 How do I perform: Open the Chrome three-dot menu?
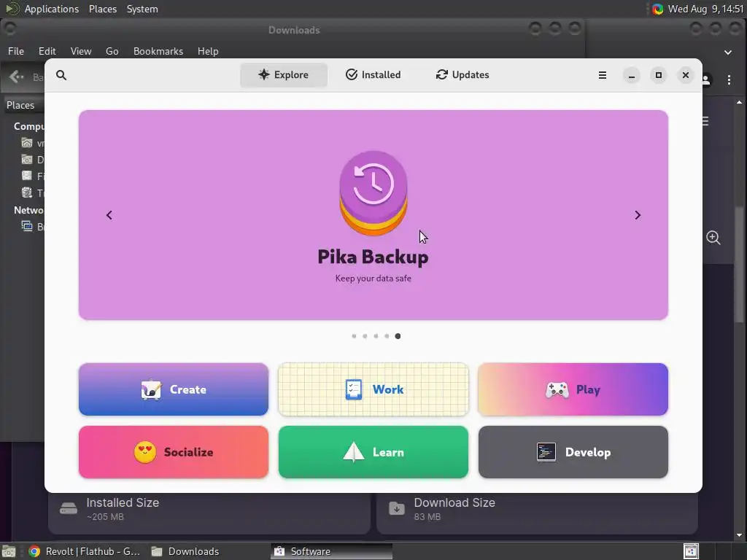point(729,80)
